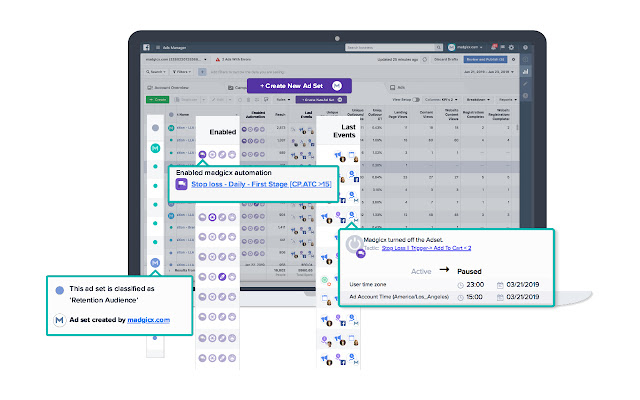Click the Discard Drafts button
The height and width of the screenshot is (400, 640).
click(x=446, y=60)
